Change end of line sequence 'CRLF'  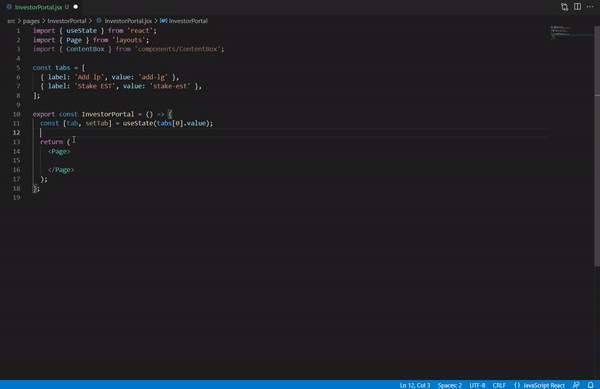pos(499,385)
